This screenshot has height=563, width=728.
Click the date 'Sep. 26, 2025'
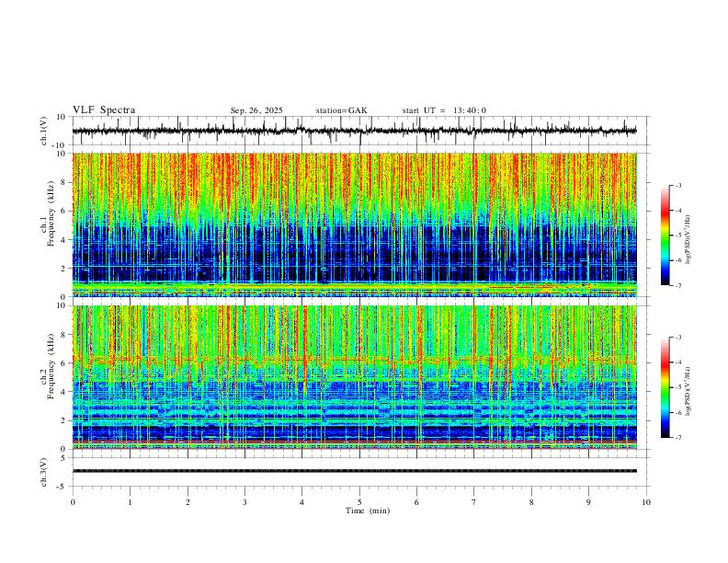click(256, 110)
